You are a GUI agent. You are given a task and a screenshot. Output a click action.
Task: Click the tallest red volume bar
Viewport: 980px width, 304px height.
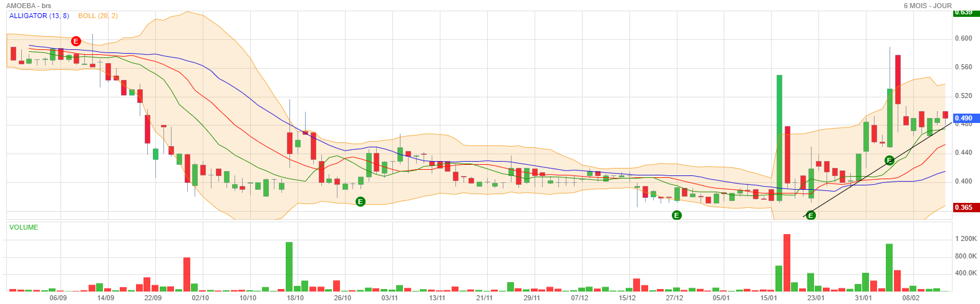click(787, 263)
